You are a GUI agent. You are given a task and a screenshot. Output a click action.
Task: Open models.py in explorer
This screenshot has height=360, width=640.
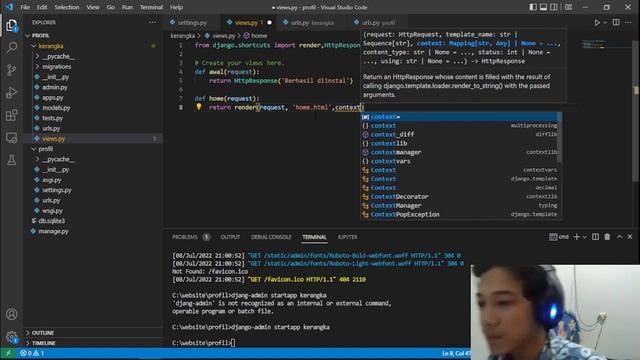94,107
